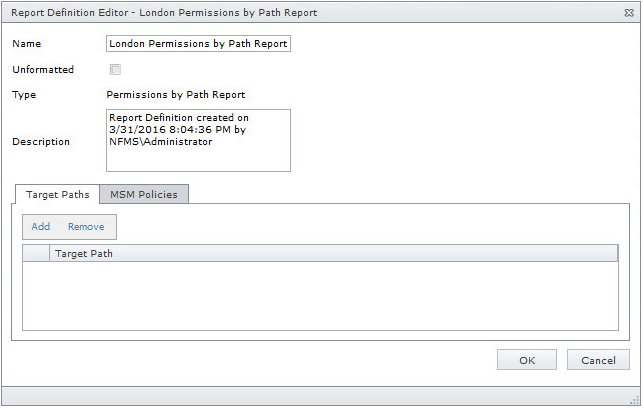643x408 pixels.
Task: Open the MSM Policies tab
Action: [x=143, y=194]
